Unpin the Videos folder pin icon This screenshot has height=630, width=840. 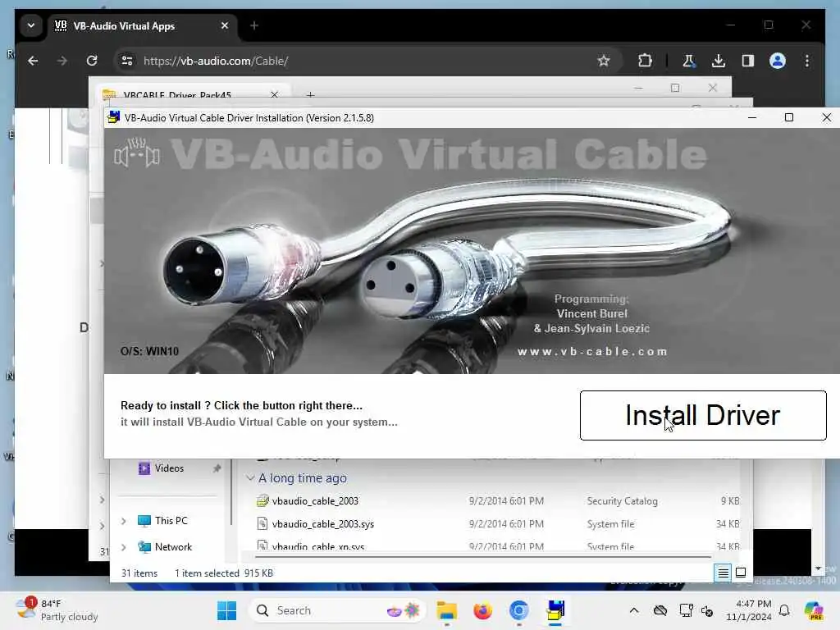pyautogui.click(x=217, y=468)
